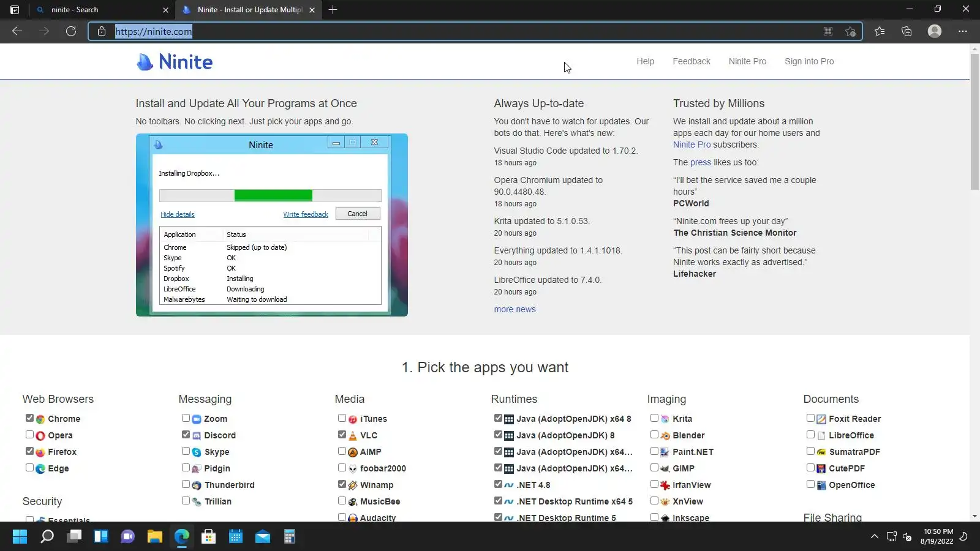Open the QR code icon in the address bar
The height and width of the screenshot is (551, 980).
coord(828,31)
